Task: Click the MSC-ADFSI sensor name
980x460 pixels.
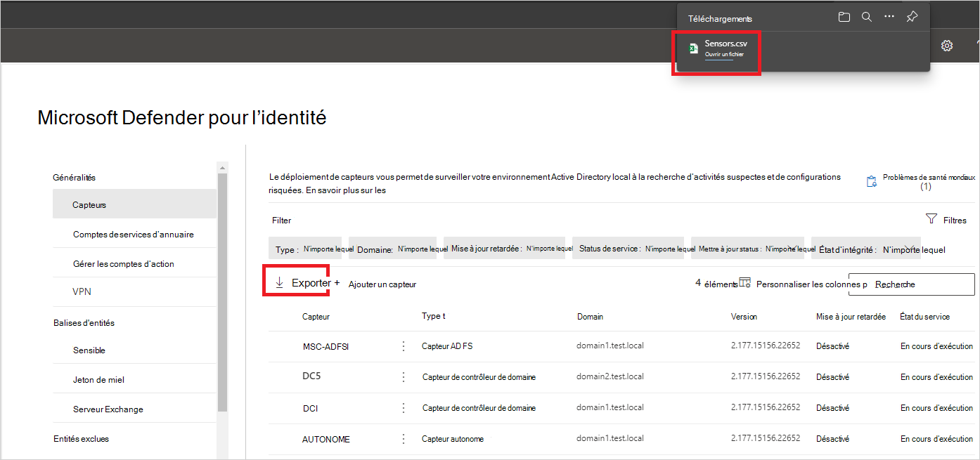Action: (x=325, y=346)
